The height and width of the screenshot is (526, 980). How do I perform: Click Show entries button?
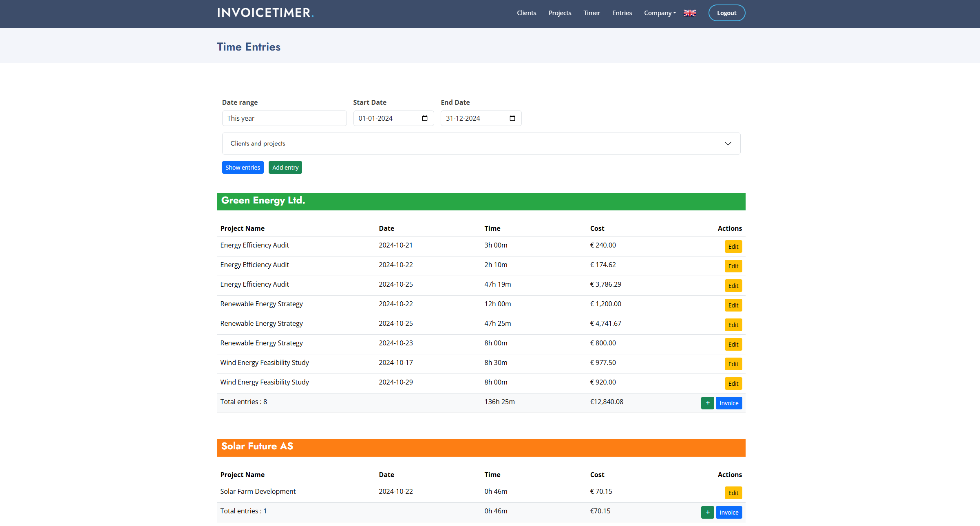[243, 167]
